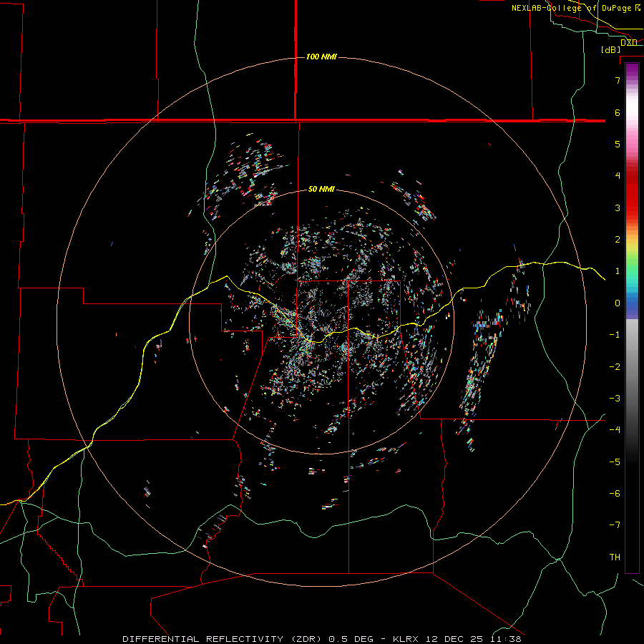Click the "5" value on the color scale
Image resolution: width=644 pixels, height=644 pixels.
[618, 144]
